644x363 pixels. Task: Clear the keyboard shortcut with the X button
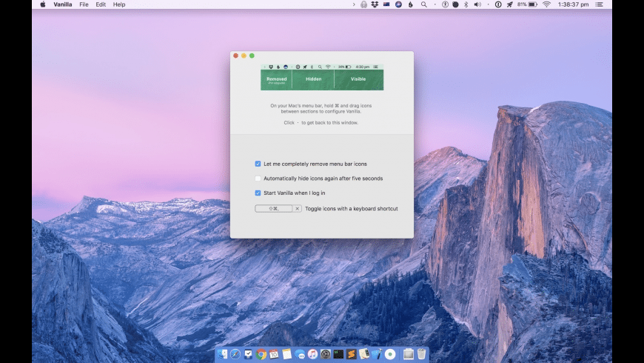298,209
